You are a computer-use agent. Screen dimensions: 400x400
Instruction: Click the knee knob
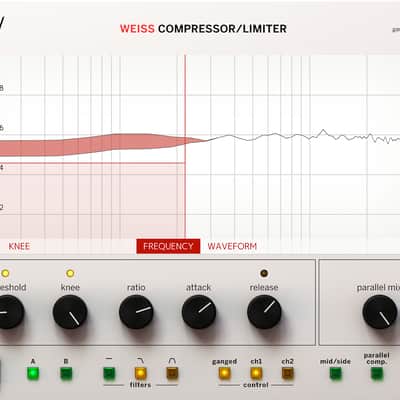[x=70, y=312]
